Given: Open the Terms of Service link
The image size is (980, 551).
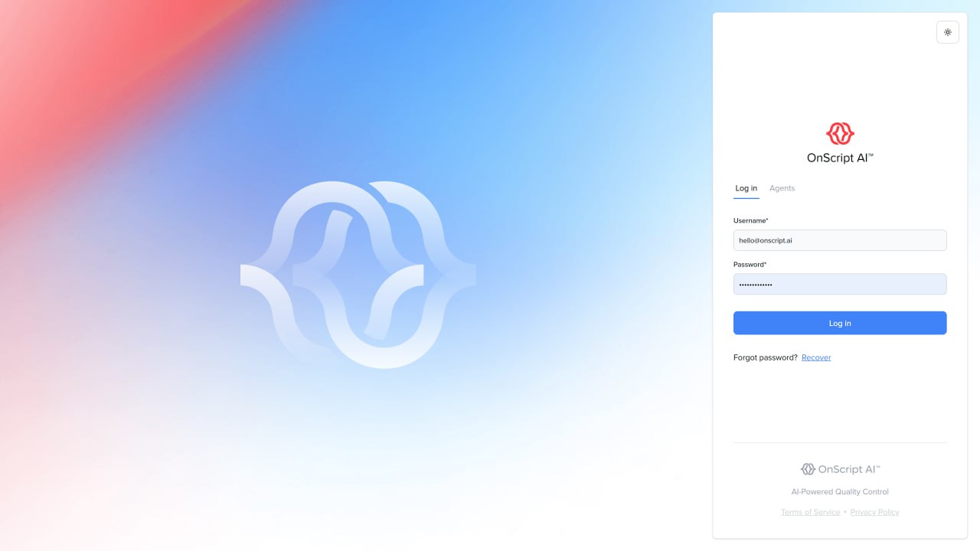Looking at the screenshot, I should (x=810, y=512).
